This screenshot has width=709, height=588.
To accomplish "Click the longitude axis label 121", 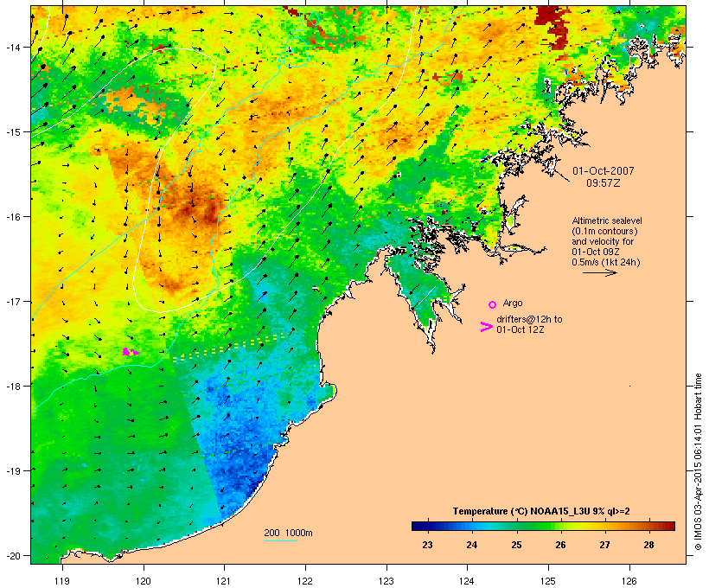I will pos(224,581).
